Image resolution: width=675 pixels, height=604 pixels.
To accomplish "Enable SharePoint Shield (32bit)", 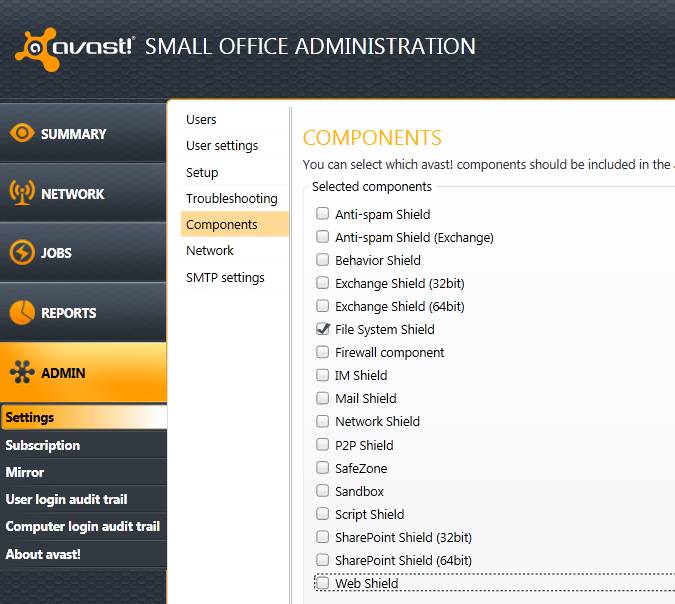I will [322, 536].
